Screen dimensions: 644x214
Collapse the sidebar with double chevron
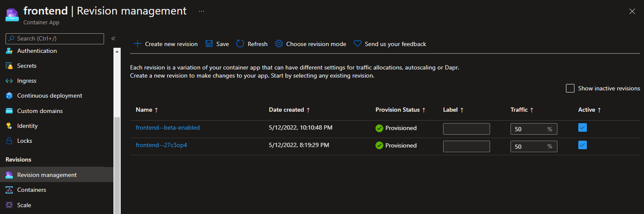pos(113,39)
